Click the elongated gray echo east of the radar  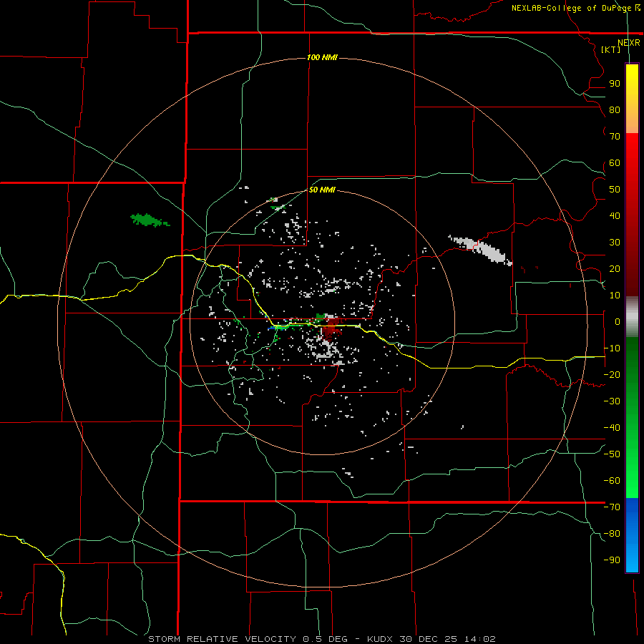click(x=482, y=249)
